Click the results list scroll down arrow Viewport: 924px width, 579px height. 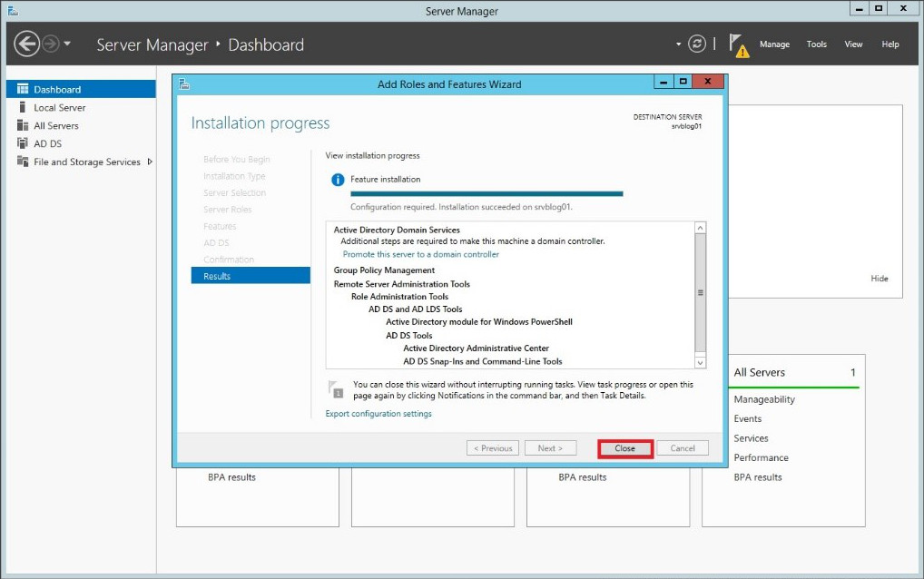[x=700, y=363]
